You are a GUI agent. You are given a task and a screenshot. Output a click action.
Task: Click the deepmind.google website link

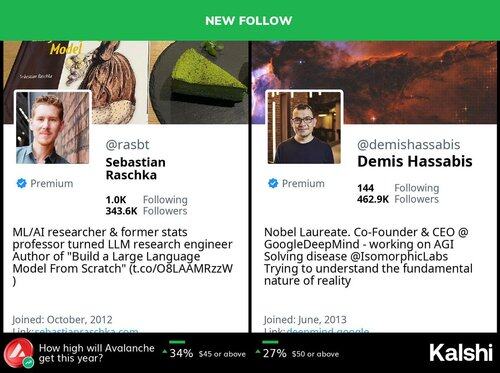coord(328,330)
